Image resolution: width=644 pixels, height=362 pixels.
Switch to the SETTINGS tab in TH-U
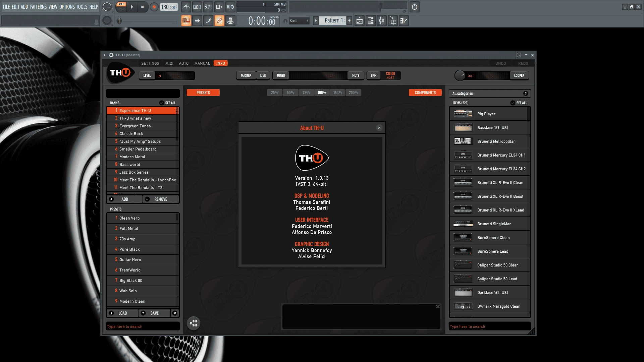[x=150, y=63]
